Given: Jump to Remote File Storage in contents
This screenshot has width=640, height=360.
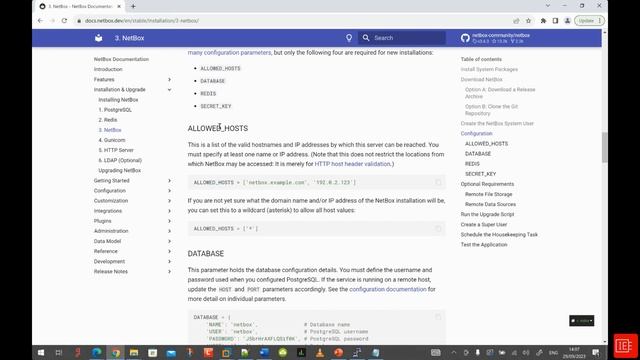Looking at the screenshot, I should tap(489, 194).
